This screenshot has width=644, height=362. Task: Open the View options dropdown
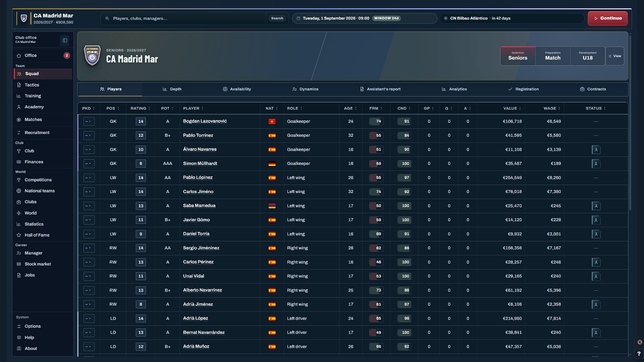click(615, 56)
